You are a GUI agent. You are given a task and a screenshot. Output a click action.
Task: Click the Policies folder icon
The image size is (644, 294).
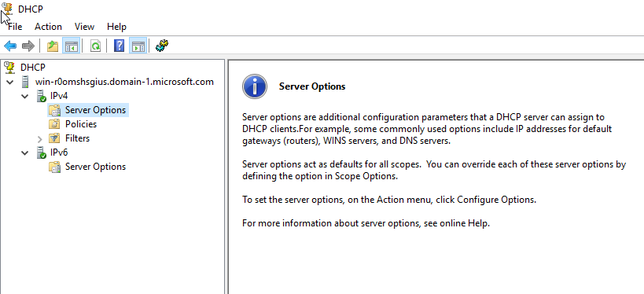54,124
